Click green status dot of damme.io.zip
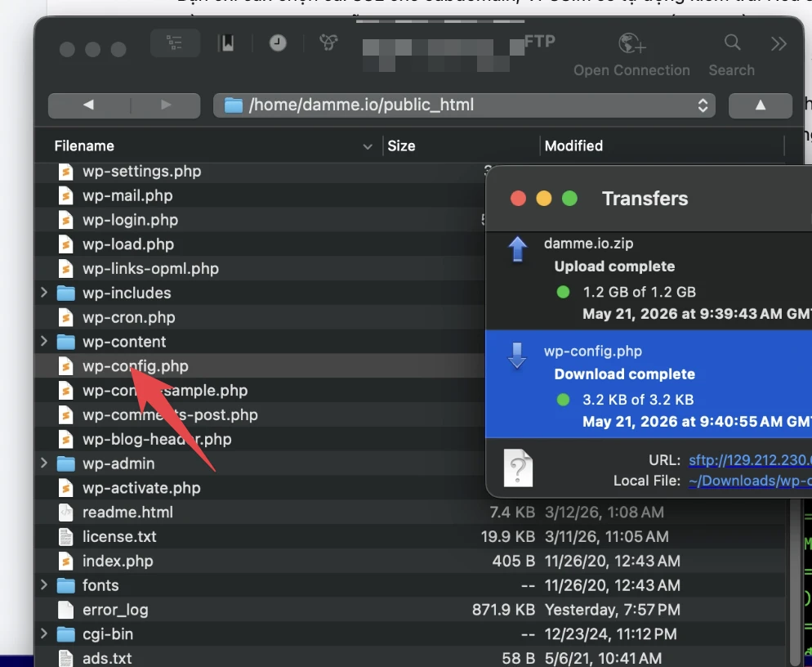The width and height of the screenshot is (812, 667). pos(563,293)
